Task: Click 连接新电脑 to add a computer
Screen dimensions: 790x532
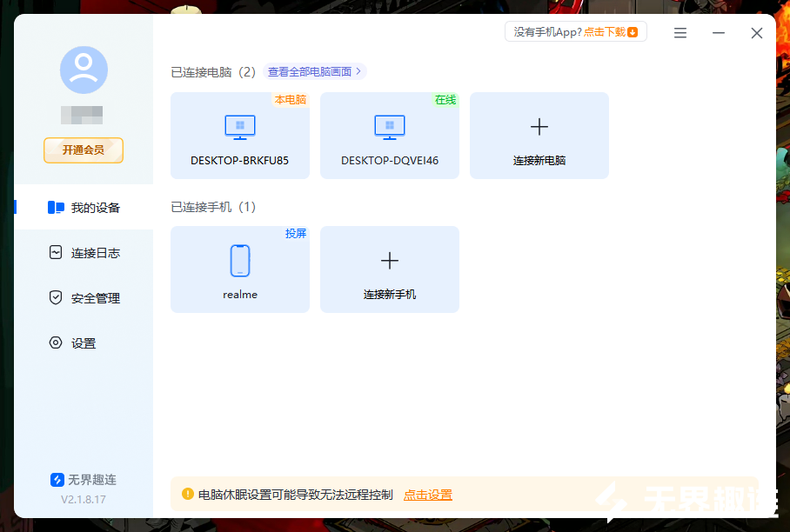Action: tap(539, 136)
